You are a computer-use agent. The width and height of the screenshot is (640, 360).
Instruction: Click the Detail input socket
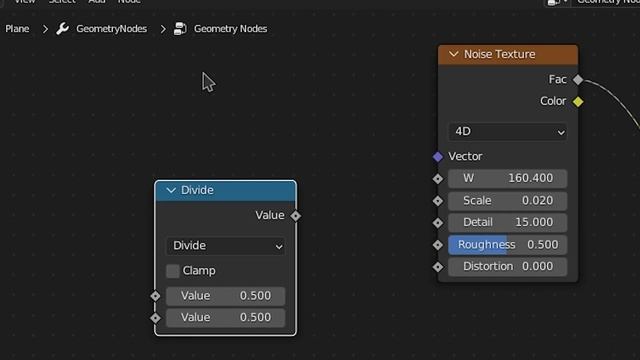pos(438,222)
